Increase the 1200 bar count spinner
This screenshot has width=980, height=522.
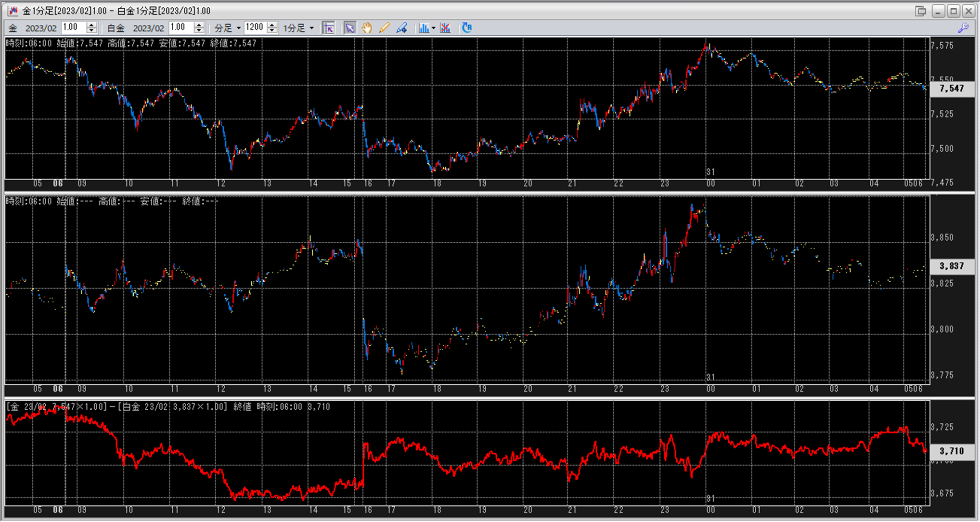coord(272,25)
